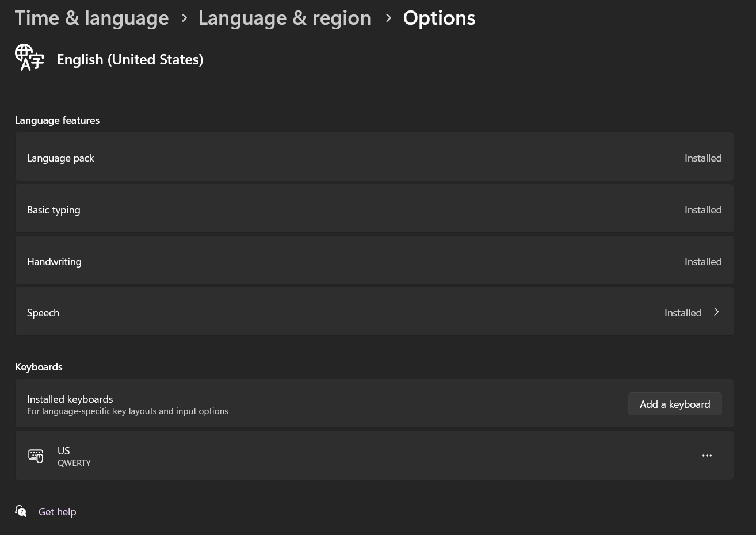Expand the Speech row chevron arrow
The height and width of the screenshot is (535, 756).
[716, 312]
